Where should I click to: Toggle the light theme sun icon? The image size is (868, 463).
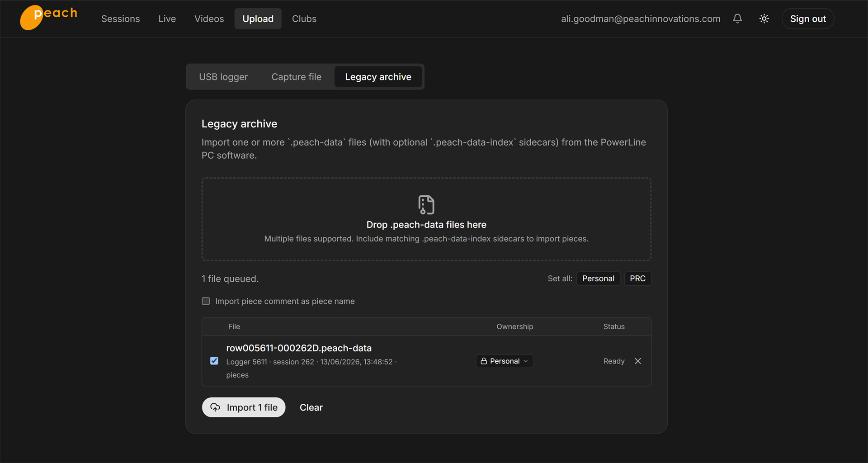[764, 19]
